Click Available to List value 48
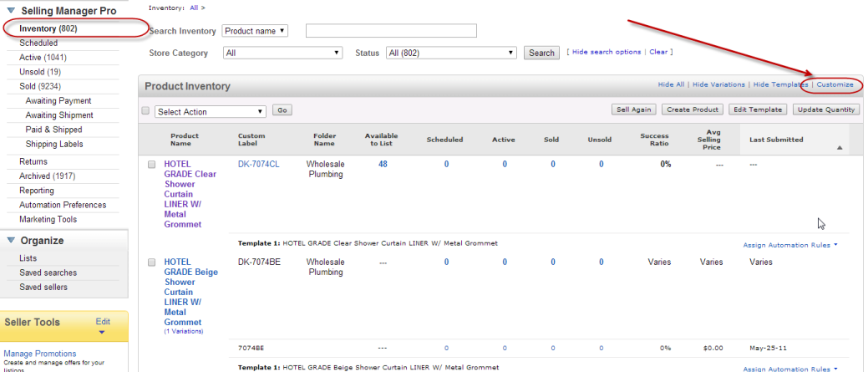The width and height of the screenshot is (868, 372). coord(383,164)
